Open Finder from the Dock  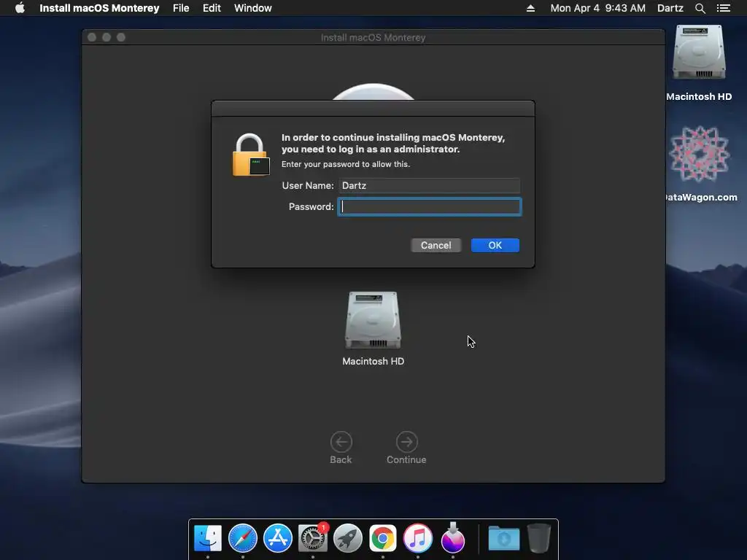[208, 538]
